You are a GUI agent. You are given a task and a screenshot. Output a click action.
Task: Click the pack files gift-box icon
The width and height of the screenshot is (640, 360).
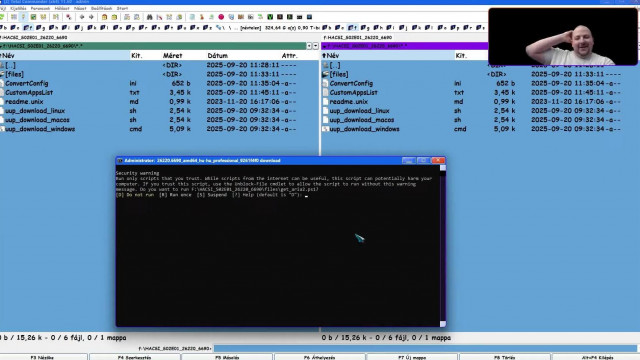(x=104, y=17)
